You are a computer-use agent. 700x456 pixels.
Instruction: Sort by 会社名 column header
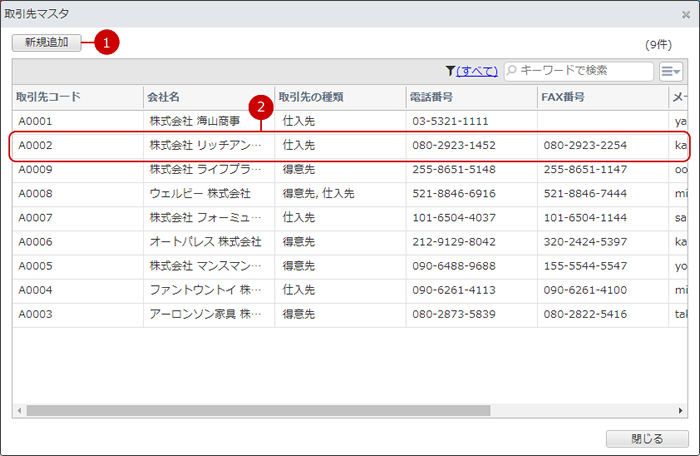click(208, 97)
